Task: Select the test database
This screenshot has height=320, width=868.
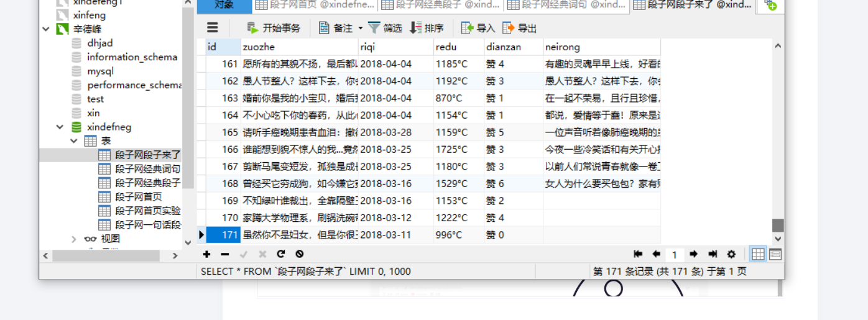Action: (95, 99)
